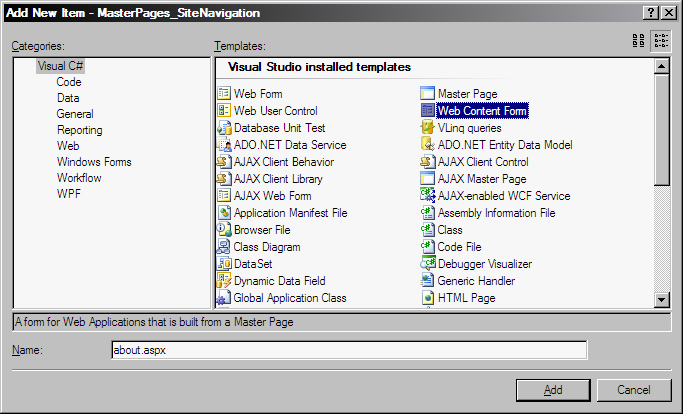Select the Data category

point(68,98)
